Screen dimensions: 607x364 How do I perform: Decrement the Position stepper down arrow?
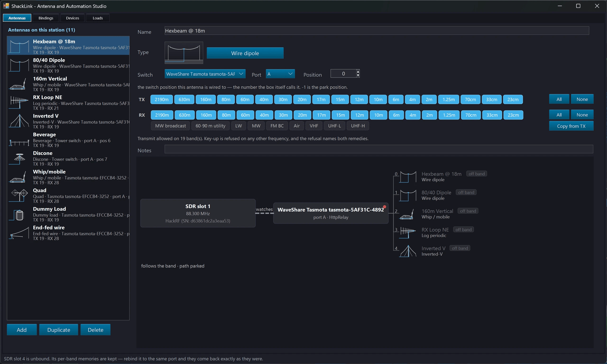[358, 76]
